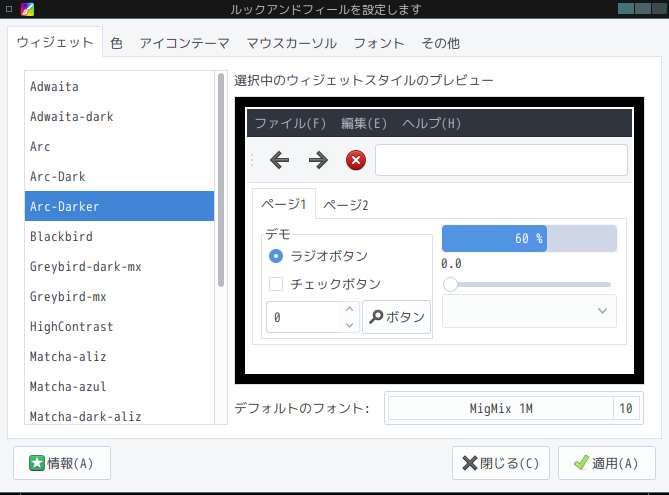Open the アイコンテーマ tab
Screen dimensions: 669x495
[x=184, y=43]
